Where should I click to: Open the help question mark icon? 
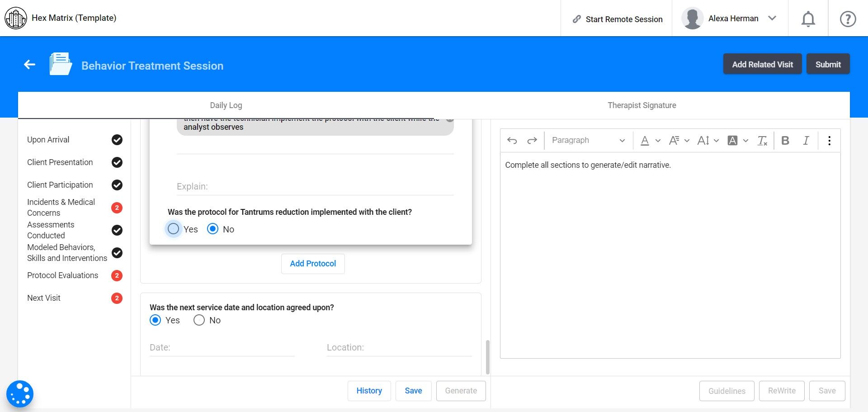click(848, 19)
